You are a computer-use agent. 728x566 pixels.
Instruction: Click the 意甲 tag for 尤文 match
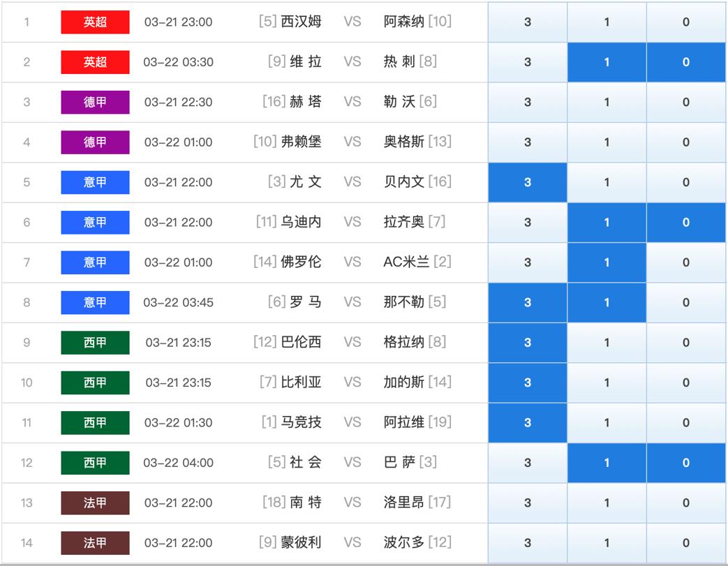pos(95,182)
